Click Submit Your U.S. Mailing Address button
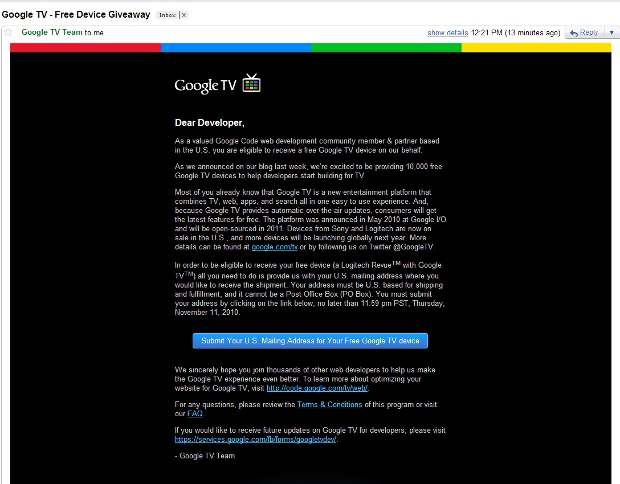The height and width of the screenshot is (484, 620). point(310,341)
